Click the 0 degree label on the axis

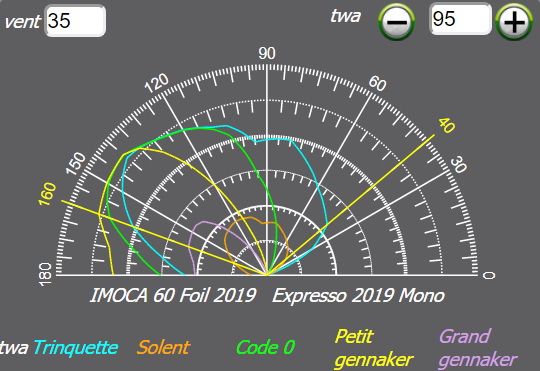pos(489,275)
